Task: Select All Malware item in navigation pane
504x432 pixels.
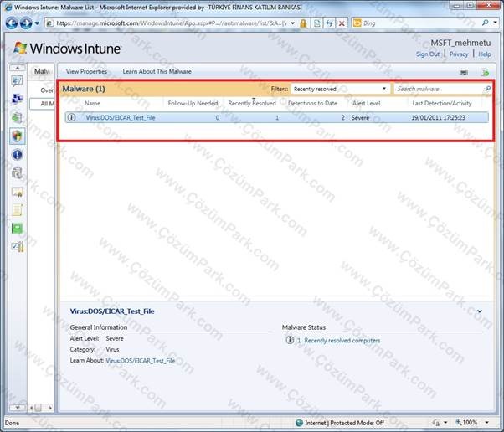Action: [x=43, y=104]
